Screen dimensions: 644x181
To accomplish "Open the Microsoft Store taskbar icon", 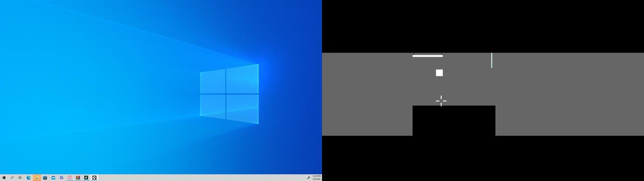I will coord(45,177).
